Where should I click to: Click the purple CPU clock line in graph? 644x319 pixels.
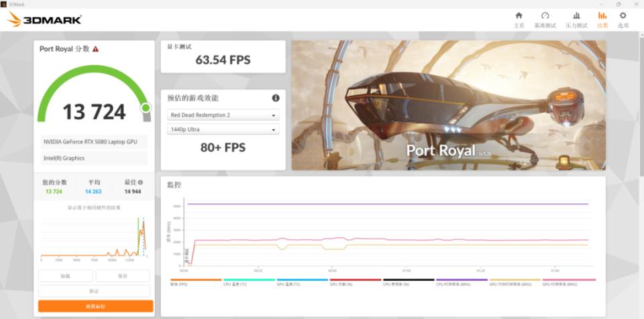[388, 204]
